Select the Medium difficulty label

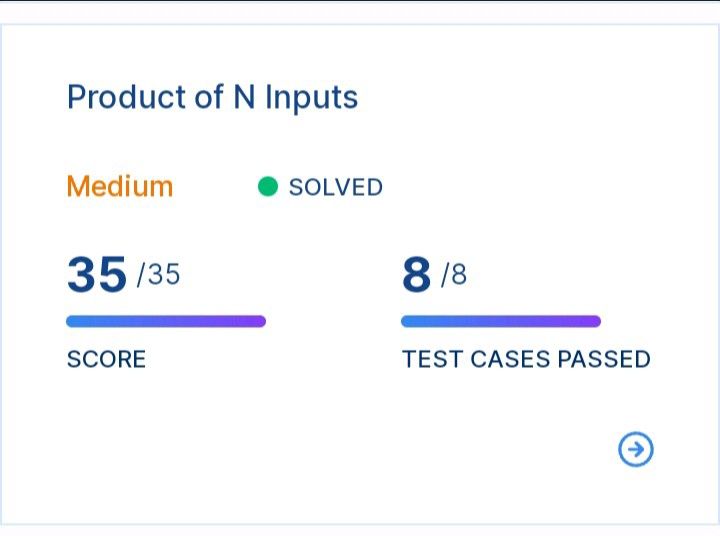[x=120, y=186]
